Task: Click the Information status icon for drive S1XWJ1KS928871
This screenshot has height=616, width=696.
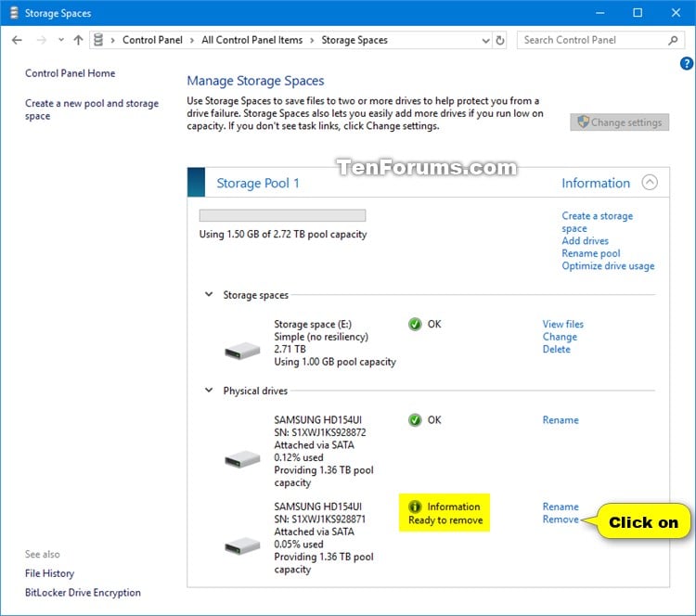Action: (415, 507)
